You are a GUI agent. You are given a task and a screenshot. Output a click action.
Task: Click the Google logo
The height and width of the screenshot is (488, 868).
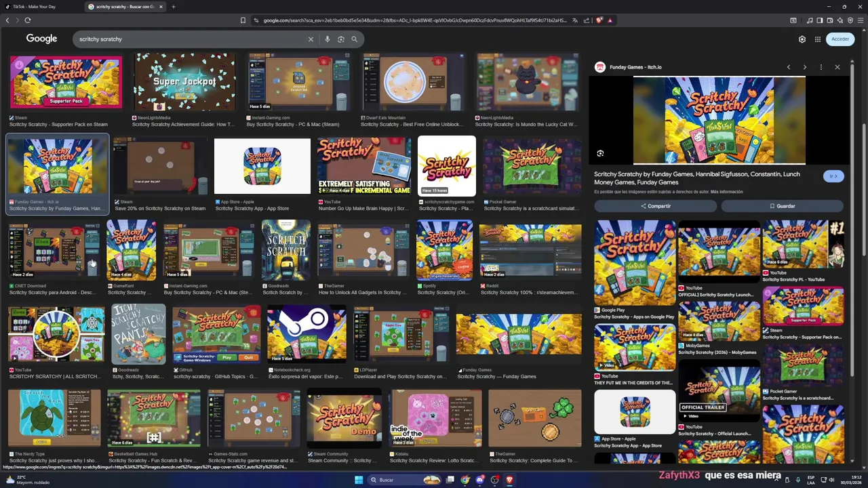(41, 39)
